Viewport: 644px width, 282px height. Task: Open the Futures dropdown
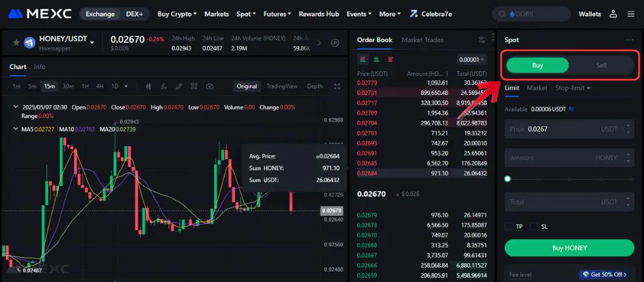[277, 14]
